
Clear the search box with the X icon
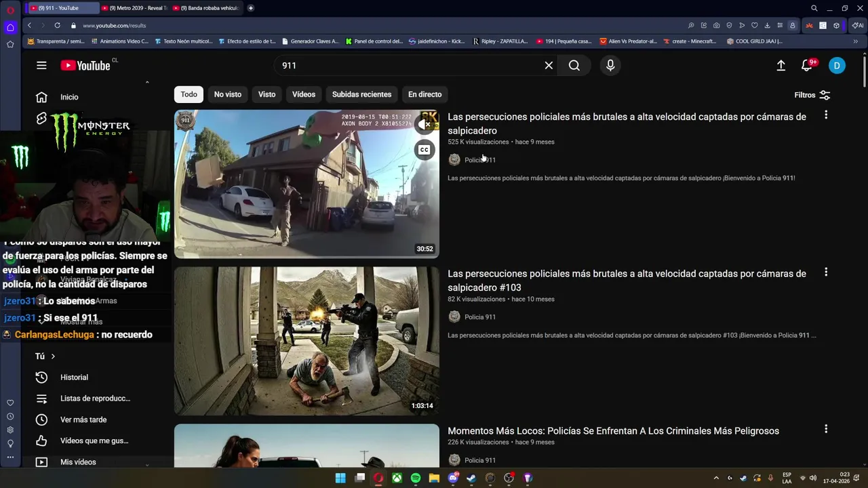pos(549,65)
